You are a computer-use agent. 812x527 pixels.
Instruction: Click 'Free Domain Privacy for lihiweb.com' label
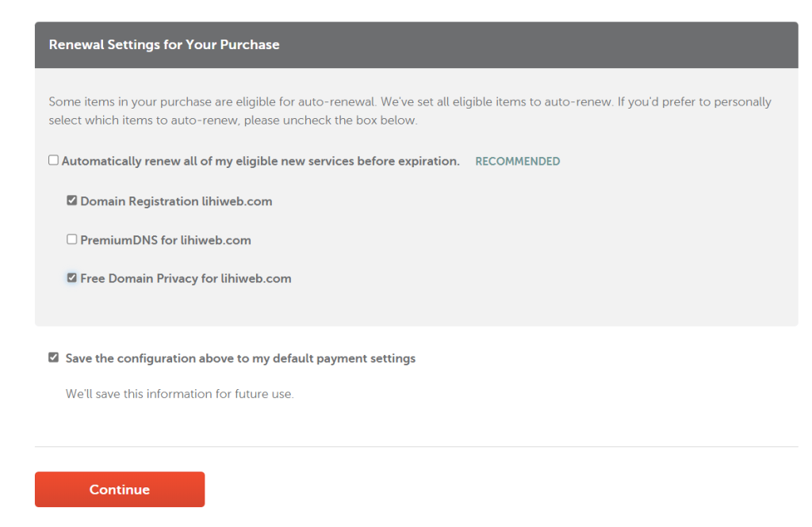[x=186, y=279]
